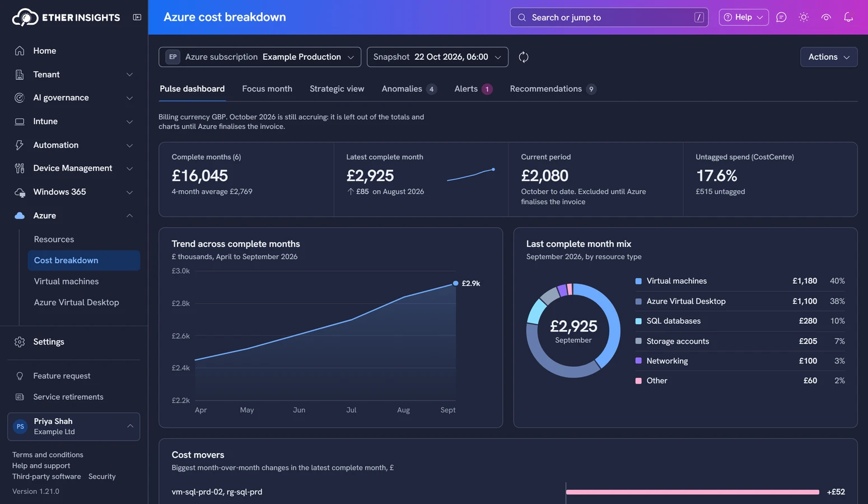Open the Recommendations tab

tap(553, 89)
